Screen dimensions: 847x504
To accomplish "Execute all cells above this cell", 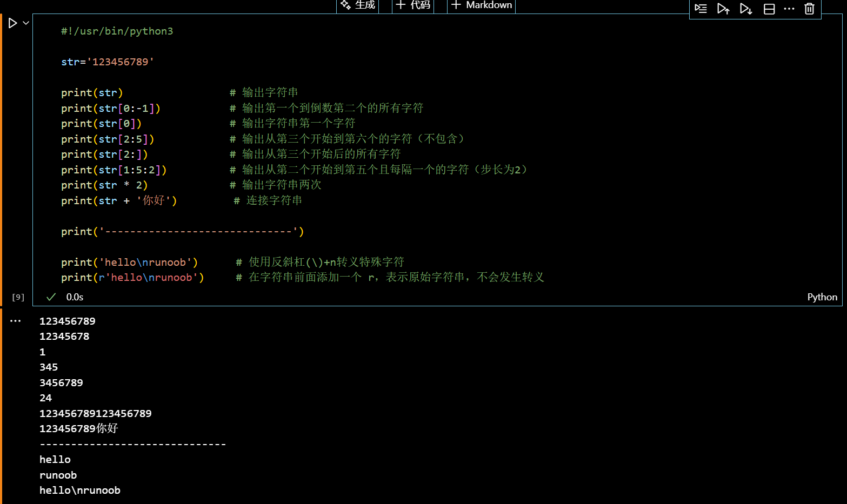I will [x=723, y=9].
